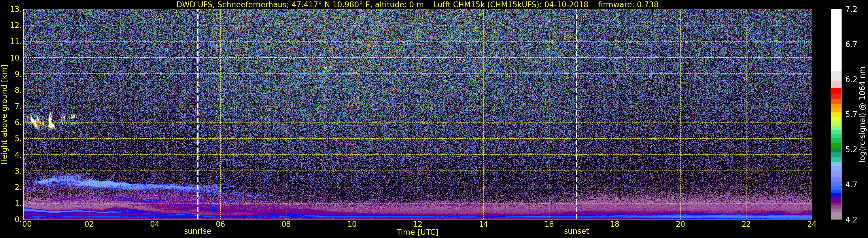This screenshot has width=868, height=238.
Task: Click the time tick label '06'
Action: pos(220,224)
